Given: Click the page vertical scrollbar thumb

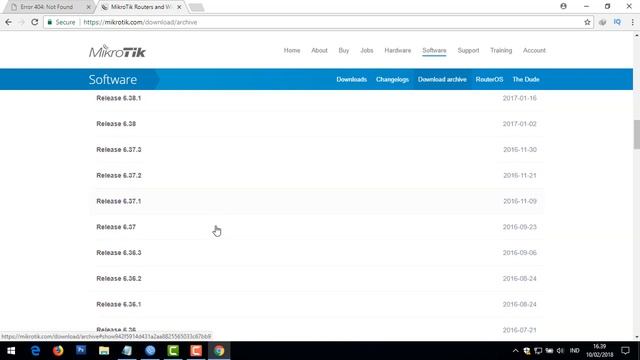Looking at the screenshot, I should tap(636, 134).
